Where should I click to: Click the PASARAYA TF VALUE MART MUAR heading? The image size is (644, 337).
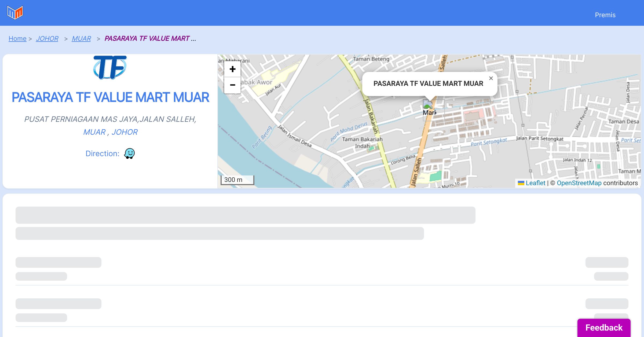(x=110, y=97)
